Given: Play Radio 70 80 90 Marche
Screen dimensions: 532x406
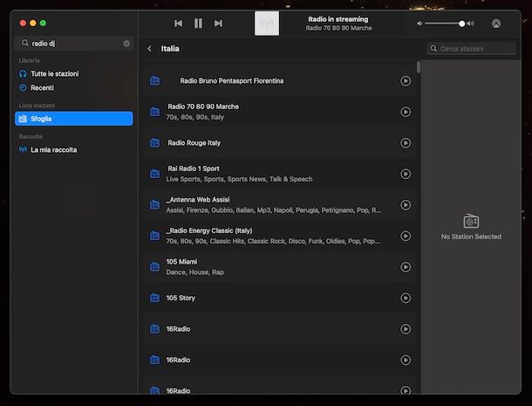Looking at the screenshot, I should 406,112.
